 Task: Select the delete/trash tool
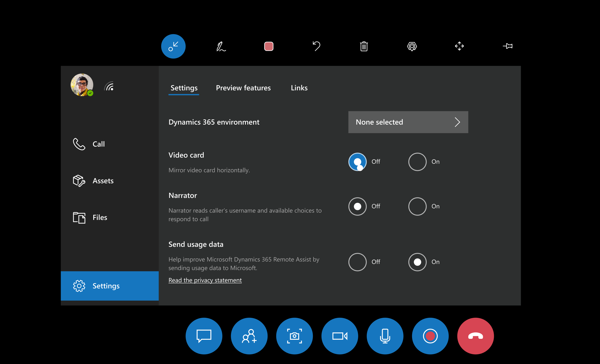(x=364, y=46)
